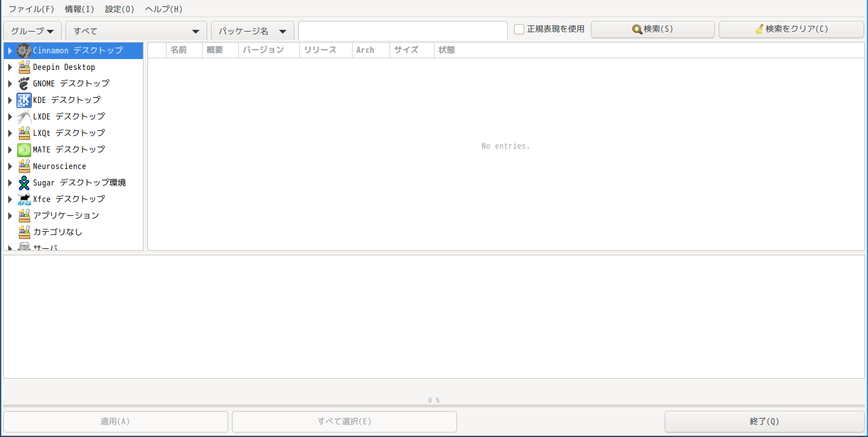Click the package search text field
868x437 pixels.
[x=403, y=30]
